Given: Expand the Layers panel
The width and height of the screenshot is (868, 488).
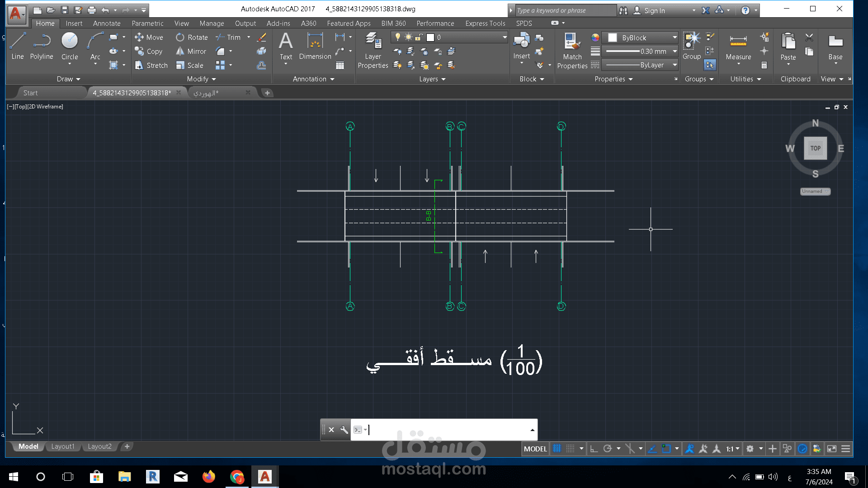Looking at the screenshot, I should click(432, 79).
